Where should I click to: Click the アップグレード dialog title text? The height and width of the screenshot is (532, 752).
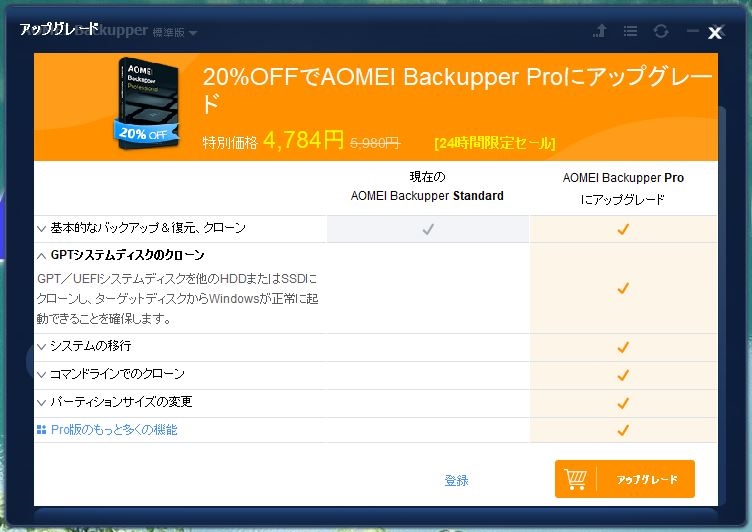coord(59,29)
